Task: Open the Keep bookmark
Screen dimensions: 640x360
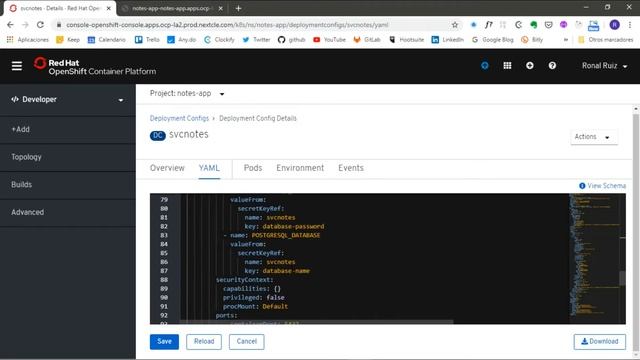Action: click(x=68, y=40)
